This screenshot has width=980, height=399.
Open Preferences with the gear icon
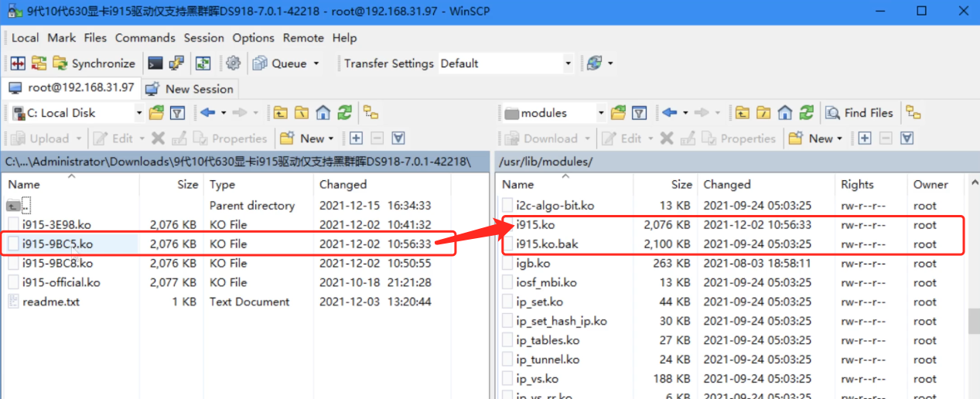click(x=233, y=63)
